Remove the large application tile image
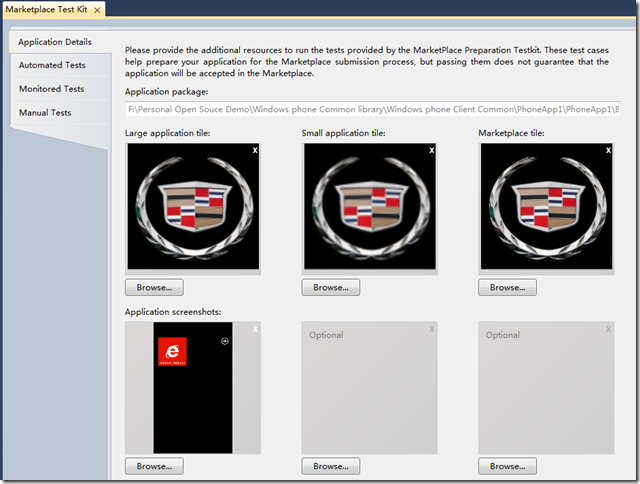 click(x=255, y=150)
